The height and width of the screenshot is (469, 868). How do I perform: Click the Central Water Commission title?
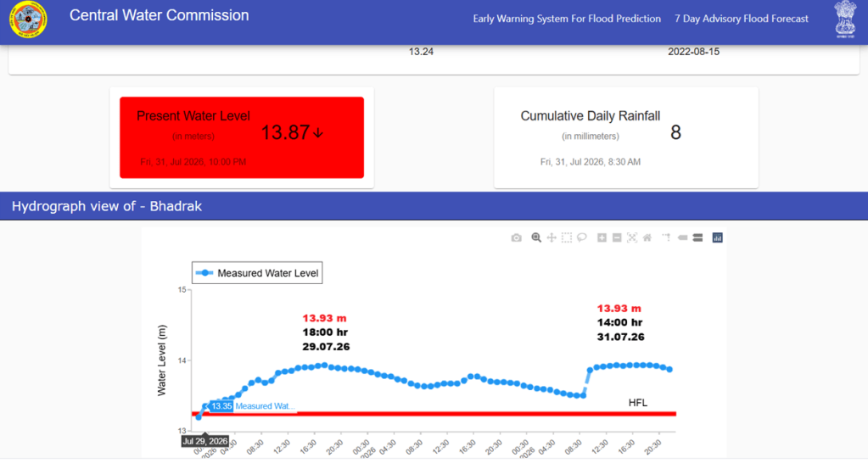(159, 15)
